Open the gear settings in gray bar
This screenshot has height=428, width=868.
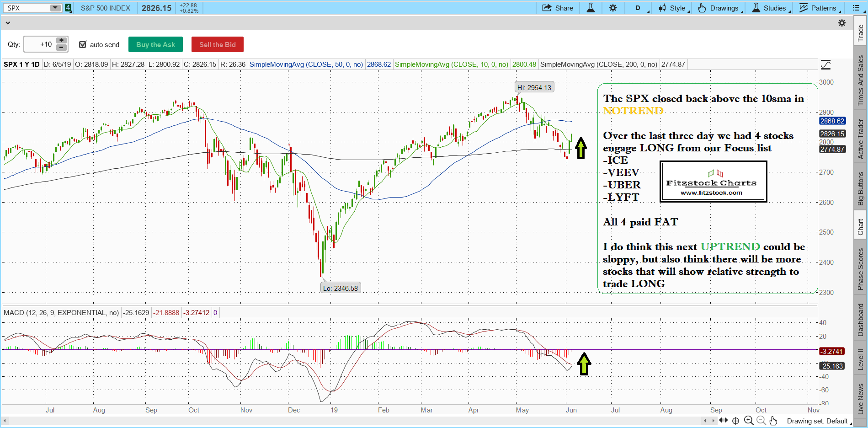tap(842, 23)
